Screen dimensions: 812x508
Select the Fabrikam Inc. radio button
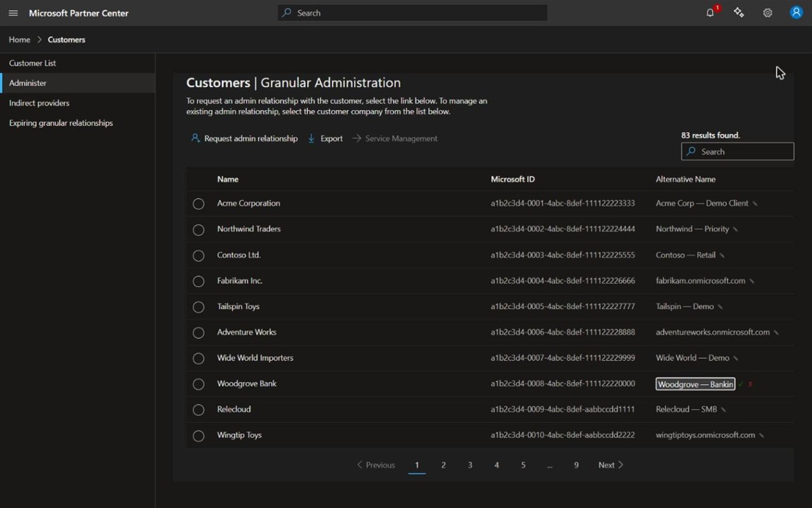199,281
